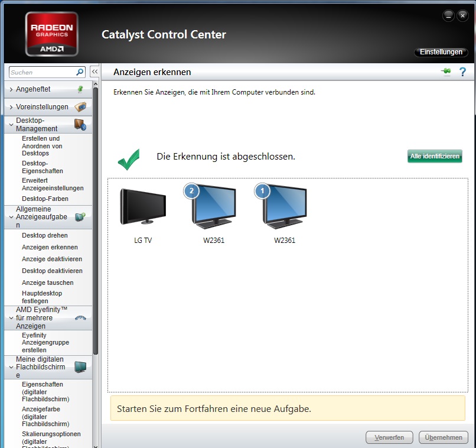Pin this page using the green pin icon
The image size is (476, 448).
coord(446,72)
